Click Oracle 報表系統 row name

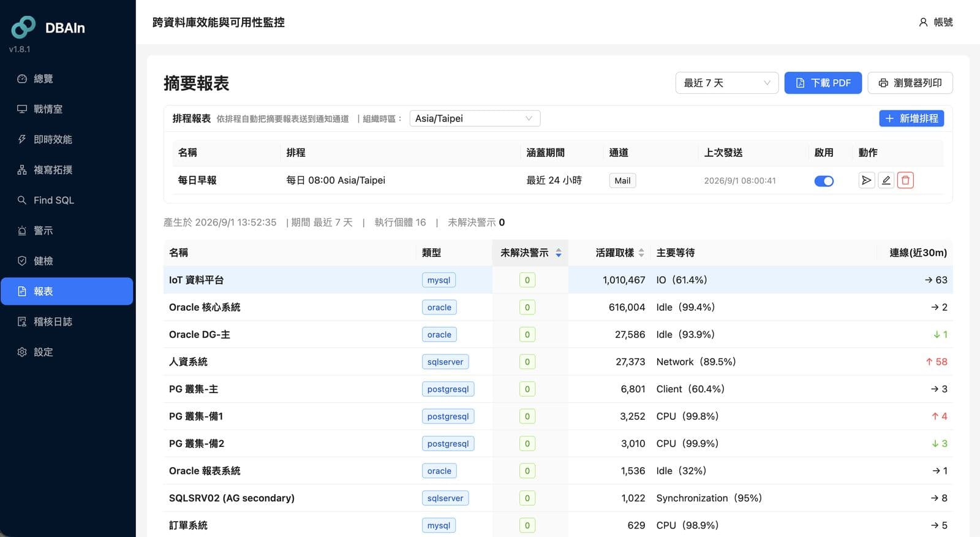pos(205,471)
